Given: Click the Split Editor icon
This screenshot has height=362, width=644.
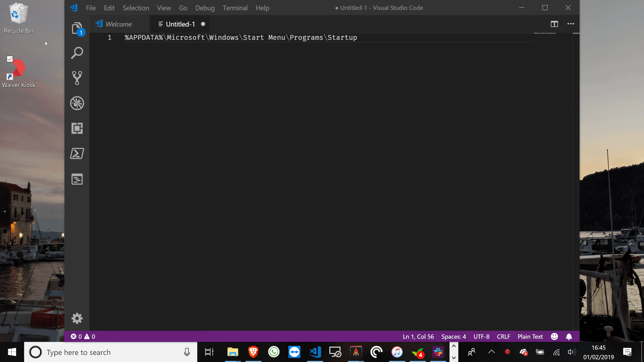Looking at the screenshot, I should [x=554, y=24].
